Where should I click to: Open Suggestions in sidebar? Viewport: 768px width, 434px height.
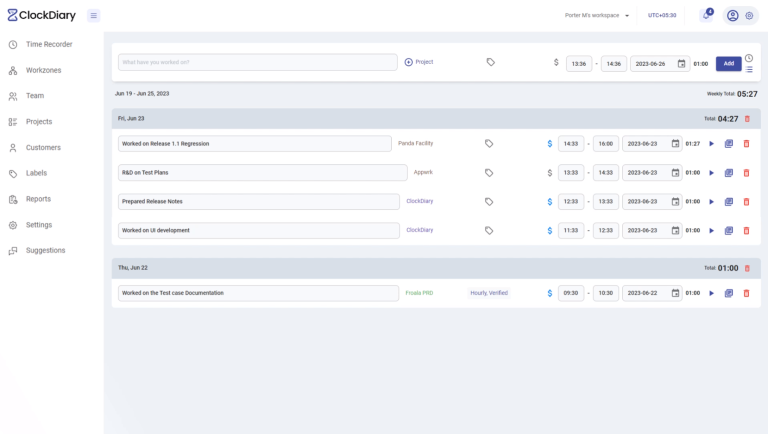tap(37, 251)
